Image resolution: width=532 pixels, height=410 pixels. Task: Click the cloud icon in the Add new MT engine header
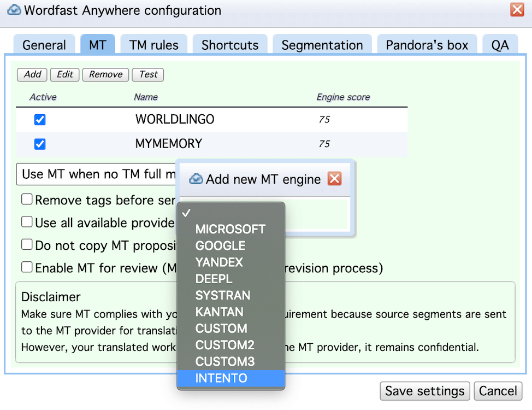click(x=196, y=179)
